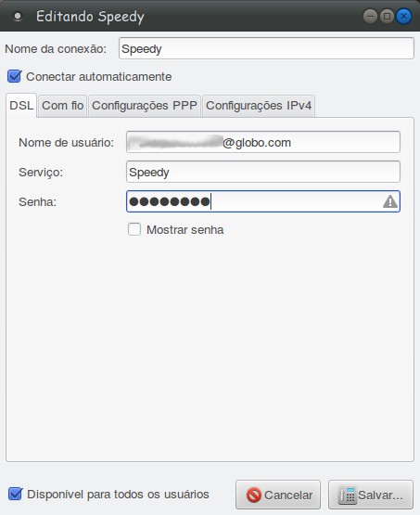
Task: Click the Salvar... button
Action: [371, 495]
